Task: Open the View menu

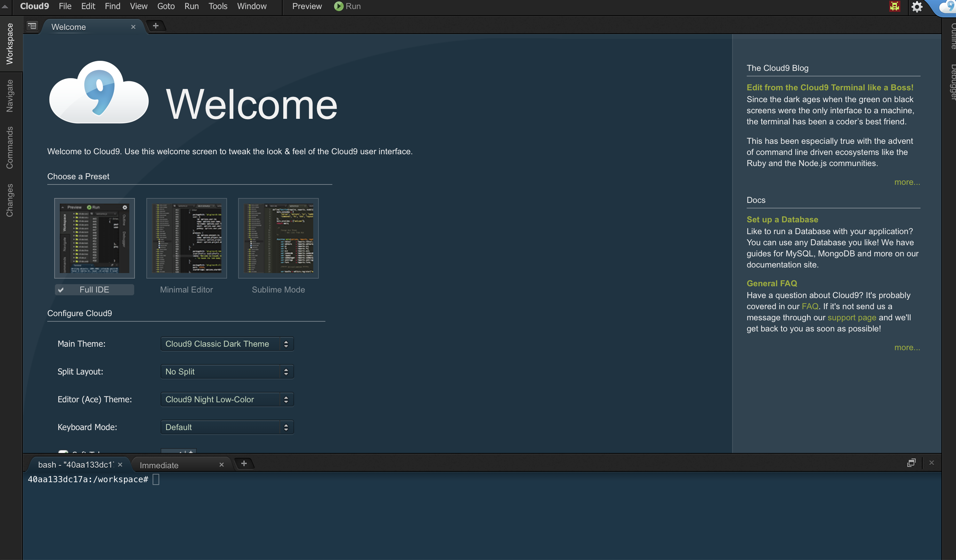Action: (138, 6)
